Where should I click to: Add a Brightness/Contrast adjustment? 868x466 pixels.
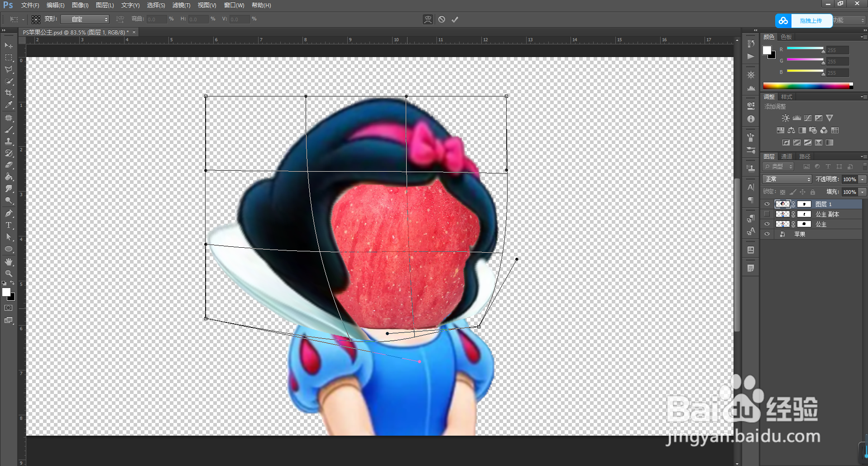pyautogui.click(x=786, y=118)
